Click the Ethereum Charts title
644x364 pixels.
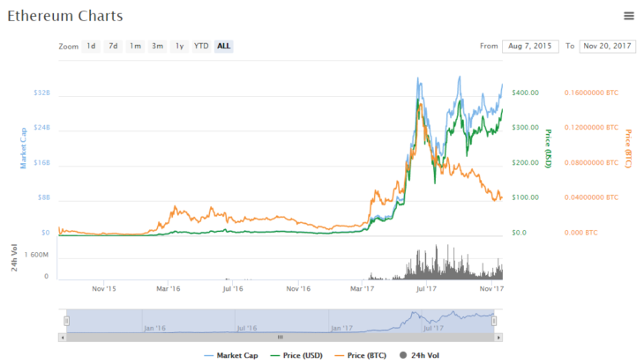[65, 16]
